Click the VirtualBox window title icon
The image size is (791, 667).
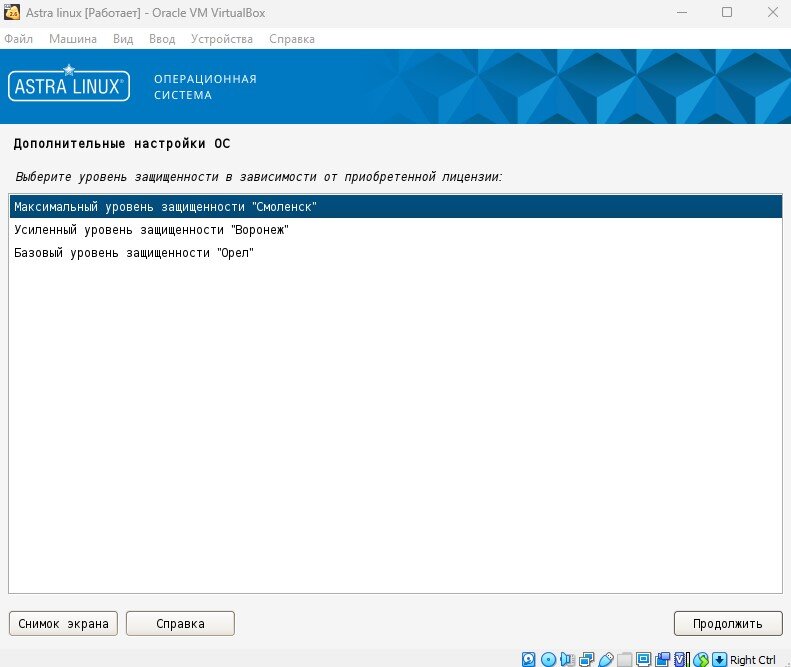click(x=12, y=13)
